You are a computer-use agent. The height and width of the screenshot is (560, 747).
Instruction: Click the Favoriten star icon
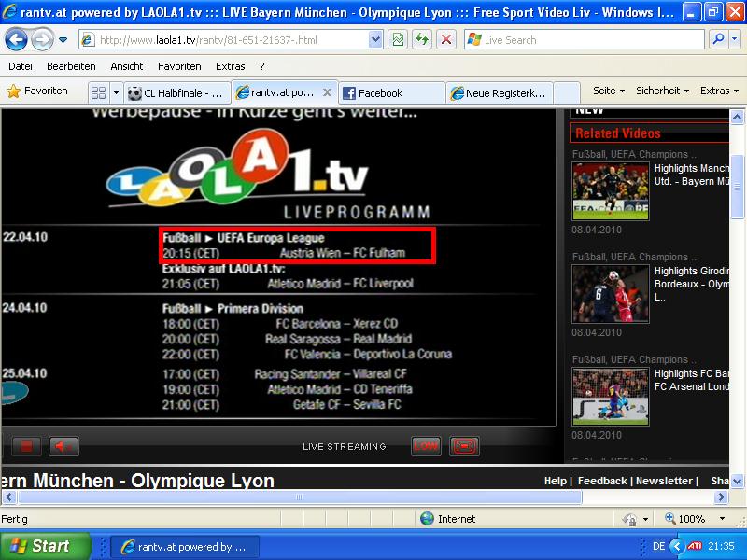[x=14, y=91]
